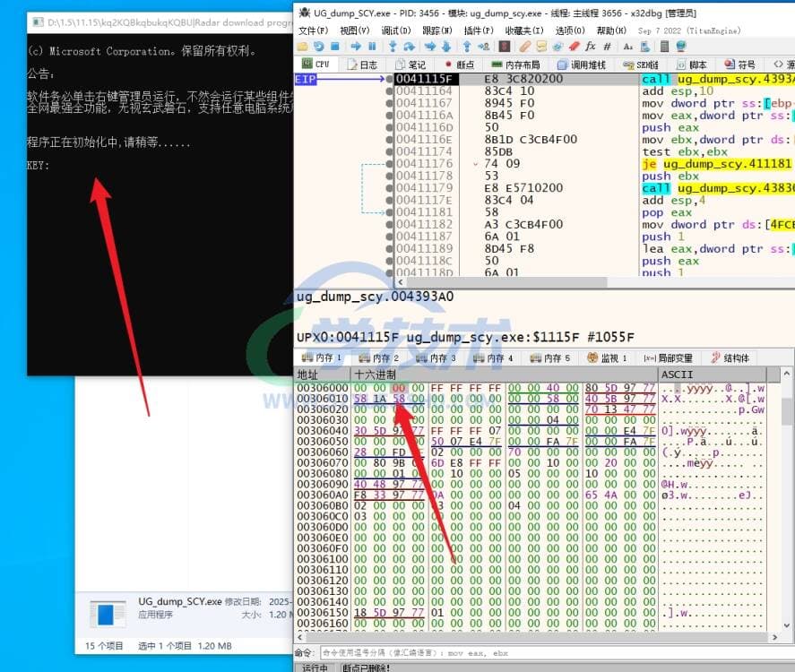795x672 pixels.
Task: Open Scylla from the toolbar icon
Action: pos(506,46)
